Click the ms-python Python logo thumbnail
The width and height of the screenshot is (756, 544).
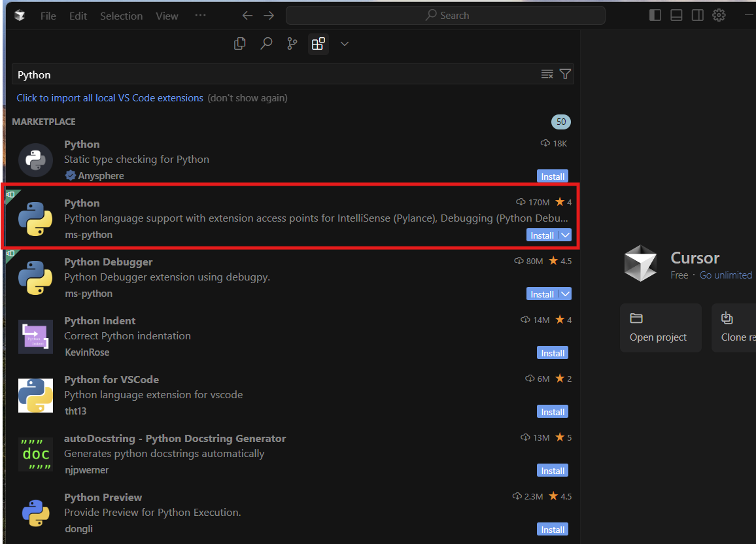click(35, 219)
